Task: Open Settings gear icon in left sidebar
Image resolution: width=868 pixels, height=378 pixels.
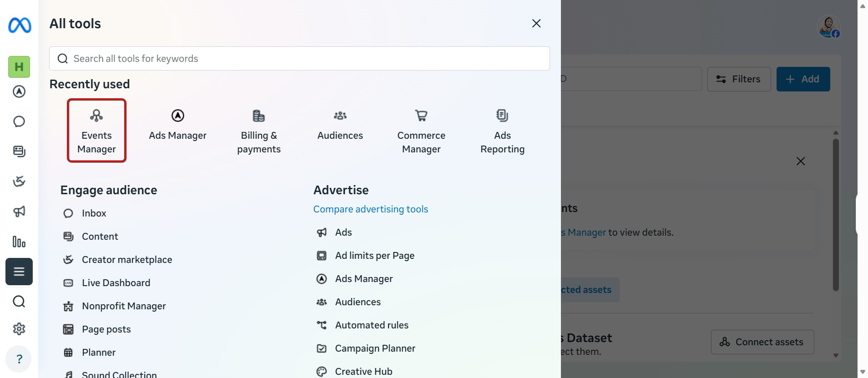Action: point(19,329)
